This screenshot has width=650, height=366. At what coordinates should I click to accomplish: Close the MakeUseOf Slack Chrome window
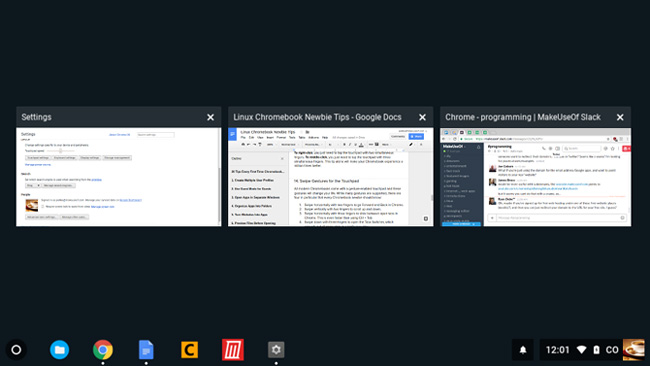[620, 117]
